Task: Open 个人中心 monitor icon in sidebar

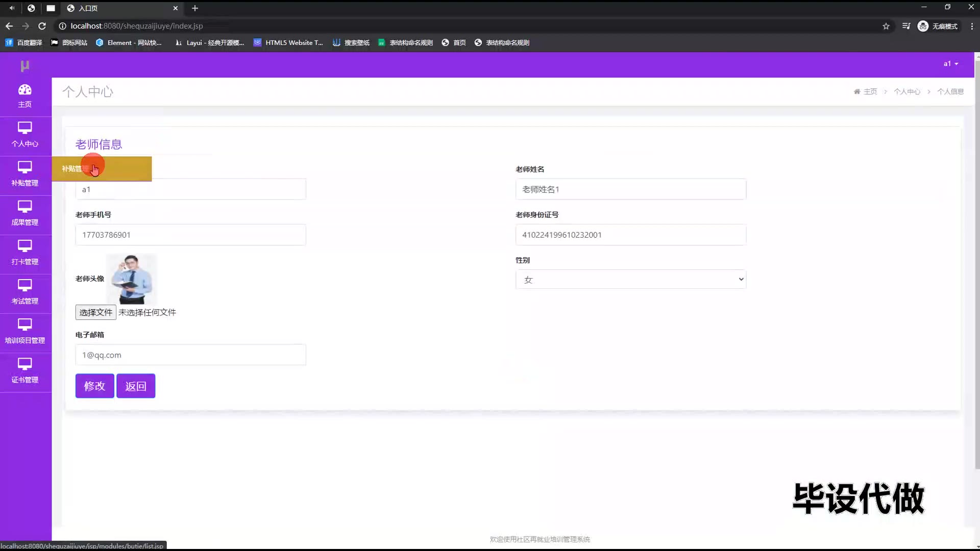Action: pyautogui.click(x=24, y=128)
